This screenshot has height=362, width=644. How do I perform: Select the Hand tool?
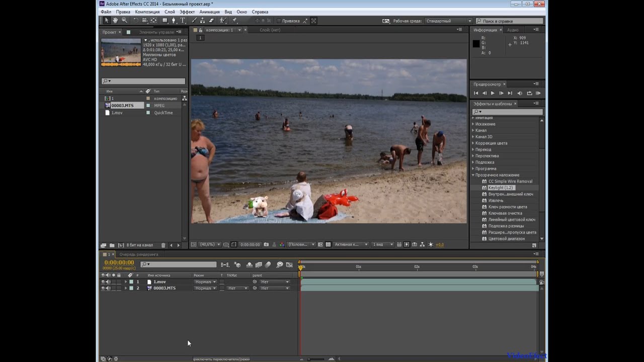115,21
